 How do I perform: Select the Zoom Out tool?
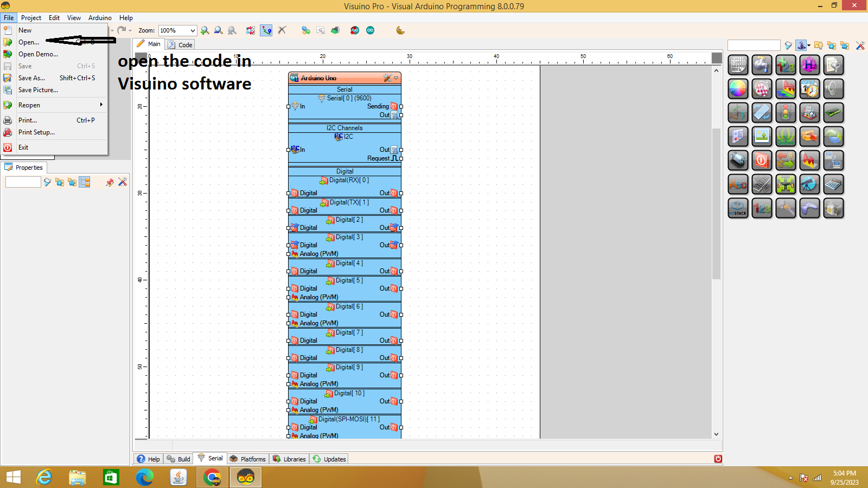(218, 30)
